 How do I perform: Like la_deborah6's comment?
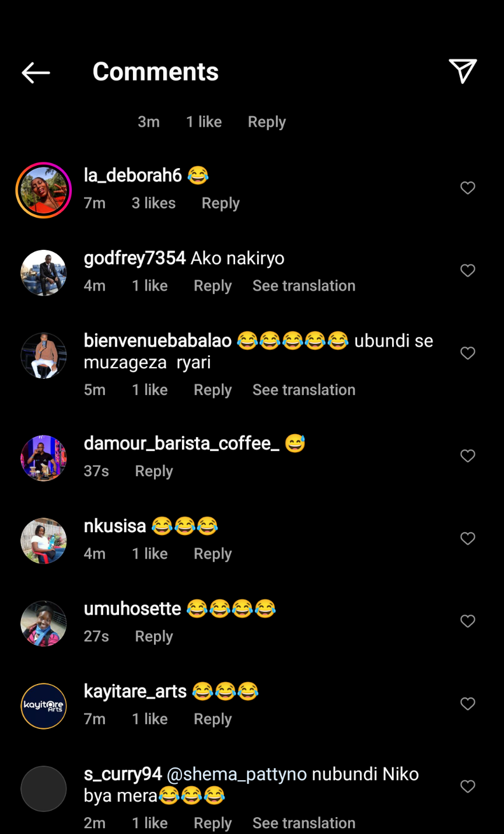pyautogui.click(x=468, y=188)
